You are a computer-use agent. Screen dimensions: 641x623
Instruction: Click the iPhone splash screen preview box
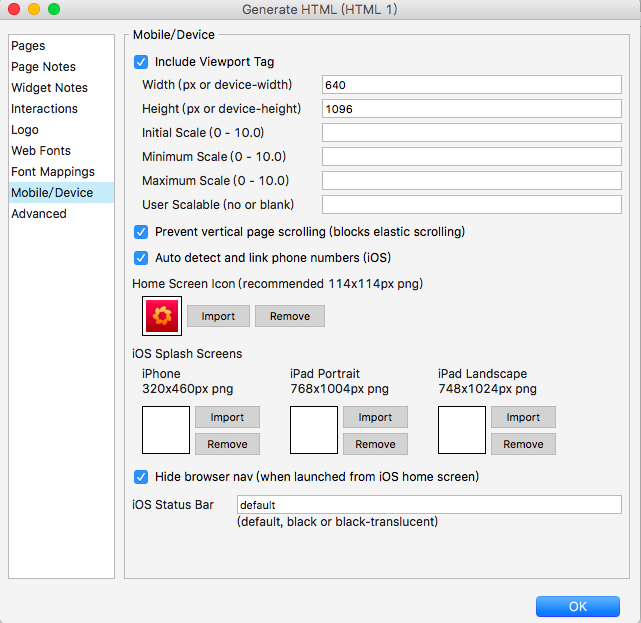pos(166,430)
